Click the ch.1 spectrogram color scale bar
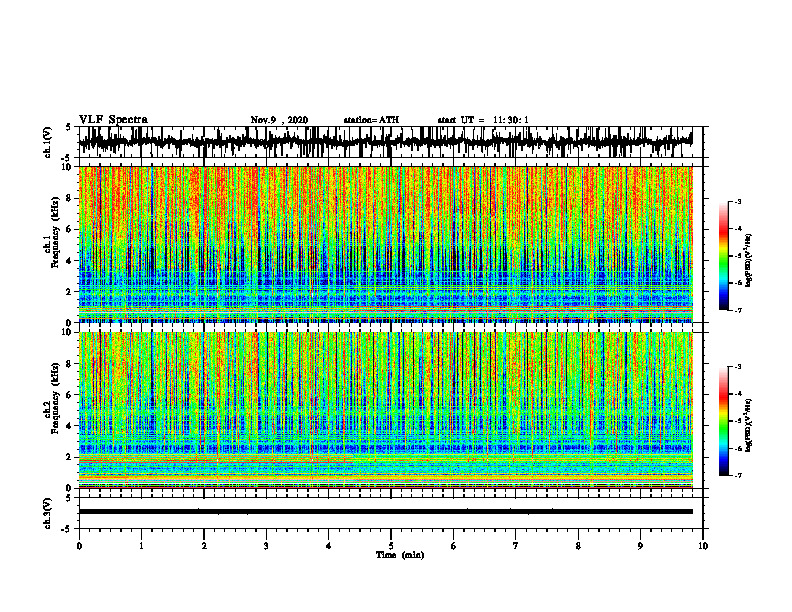 coord(723,256)
